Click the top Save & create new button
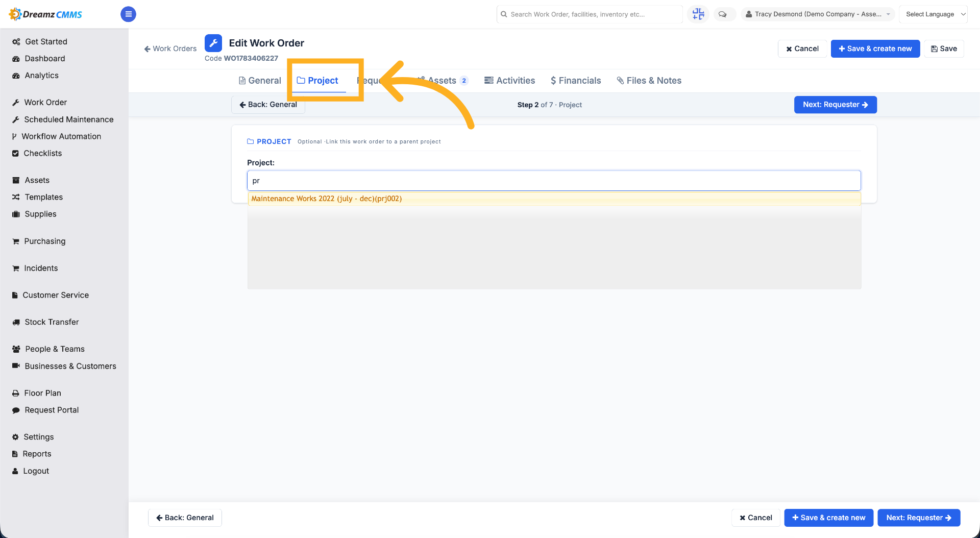The image size is (980, 538). (875, 49)
